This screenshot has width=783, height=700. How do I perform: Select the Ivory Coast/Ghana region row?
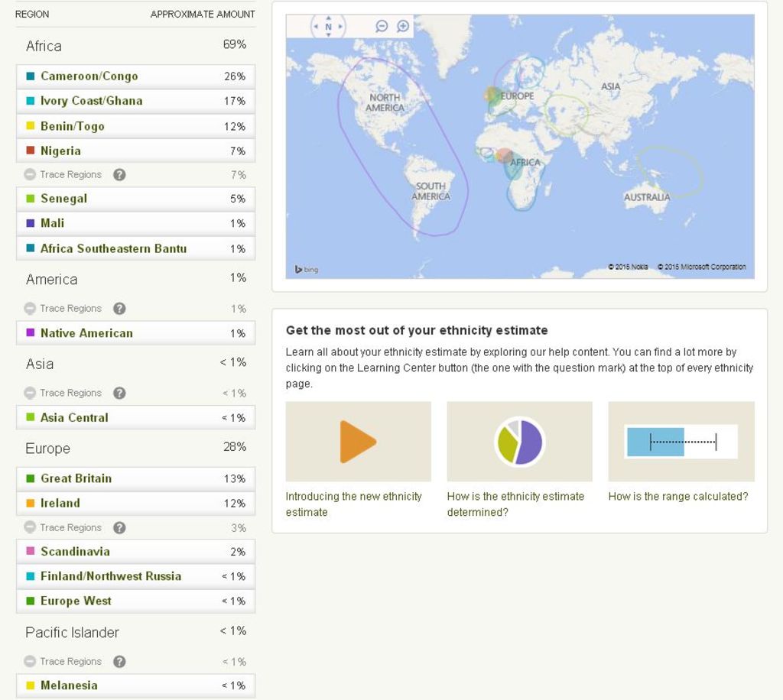pos(136,102)
